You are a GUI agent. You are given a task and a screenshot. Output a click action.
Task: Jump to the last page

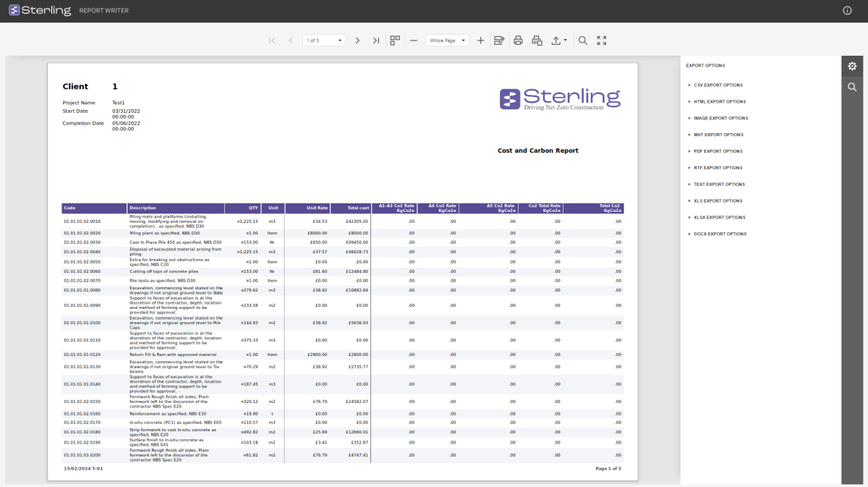point(376,40)
